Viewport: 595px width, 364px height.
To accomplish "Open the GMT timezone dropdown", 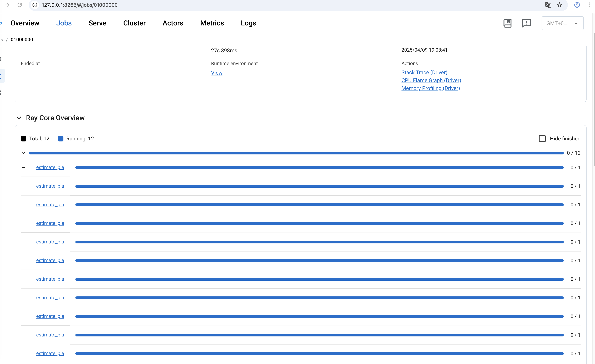I will [562, 23].
